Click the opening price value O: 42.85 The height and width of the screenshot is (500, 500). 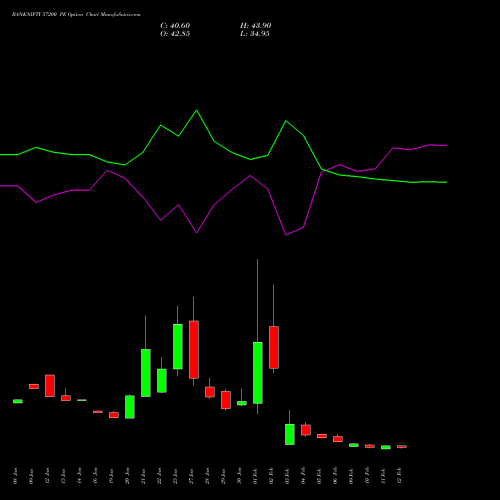[x=175, y=34]
